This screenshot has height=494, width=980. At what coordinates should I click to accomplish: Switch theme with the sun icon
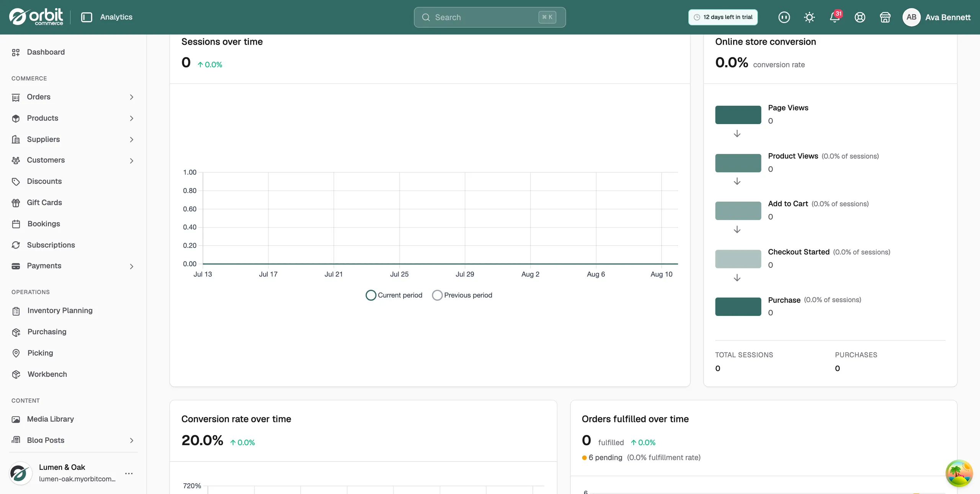click(x=809, y=17)
